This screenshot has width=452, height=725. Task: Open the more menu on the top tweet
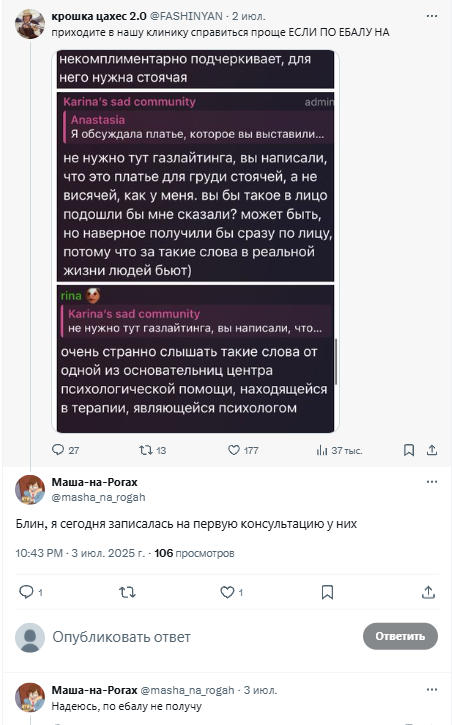tap(432, 16)
